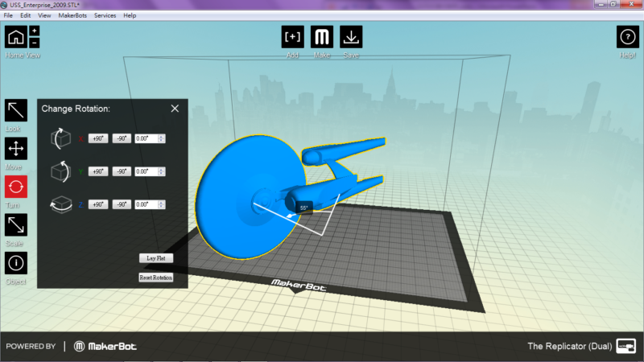The width and height of the screenshot is (644, 362).
Task: Select the Look tool
Action: (x=16, y=110)
